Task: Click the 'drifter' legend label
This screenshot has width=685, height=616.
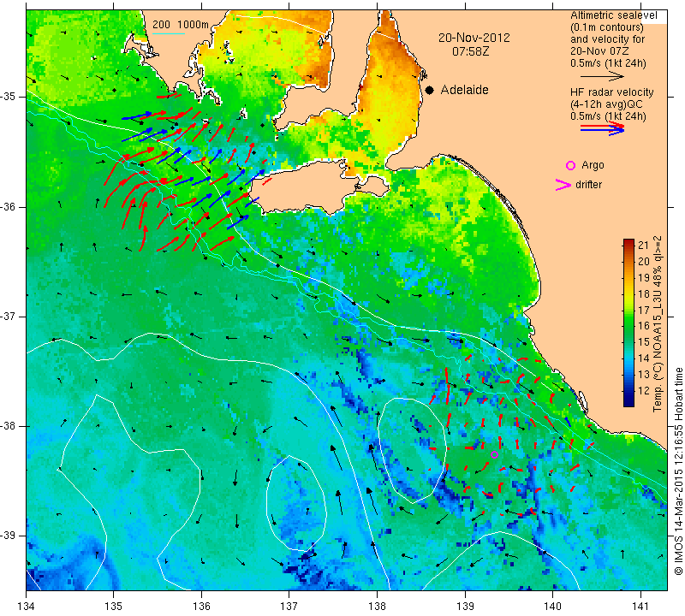Action: (x=588, y=185)
